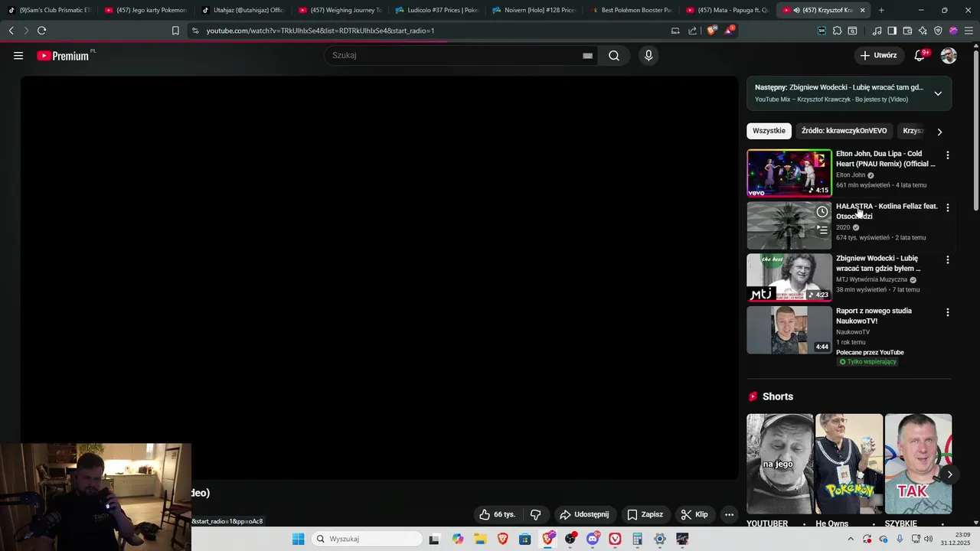Open the Brave main hamburger menu
This screenshot has height=551, width=980.
pos(969,31)
